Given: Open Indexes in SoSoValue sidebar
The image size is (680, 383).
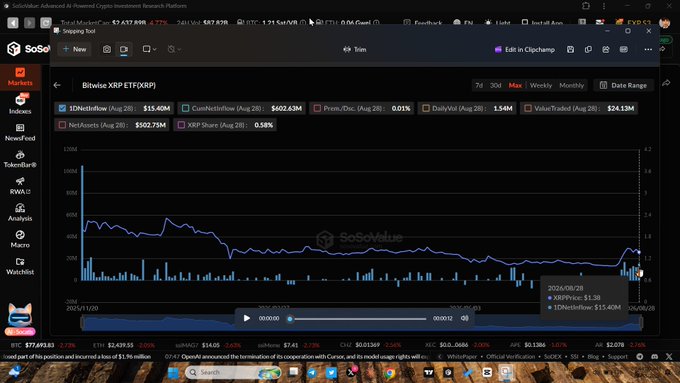Looking at the screenshot, I should tap(20, 105).
